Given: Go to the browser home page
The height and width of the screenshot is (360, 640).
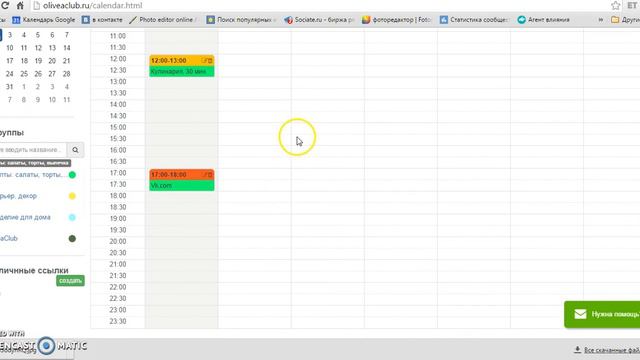Looking at the screenshot, I should click(20, 6).
